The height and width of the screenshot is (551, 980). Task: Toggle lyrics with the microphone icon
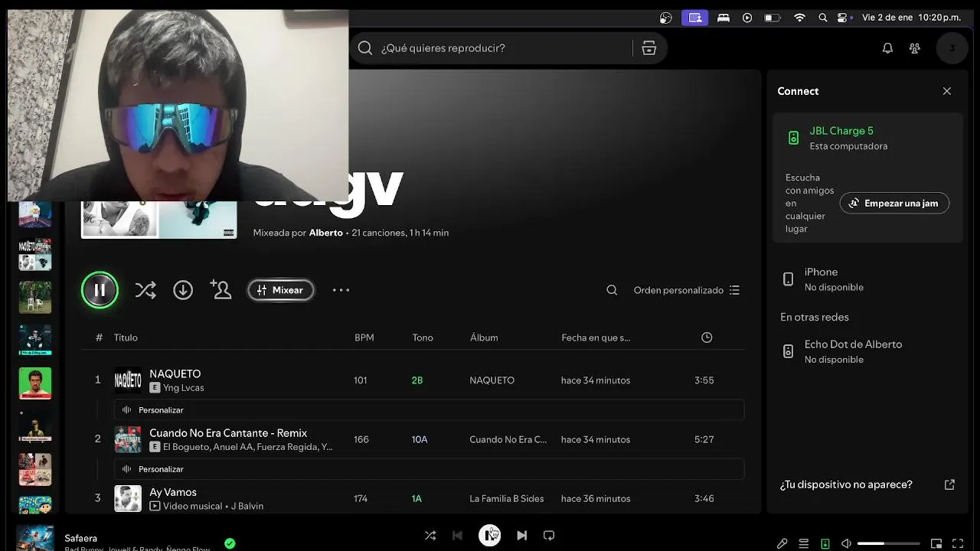(782, 543)
